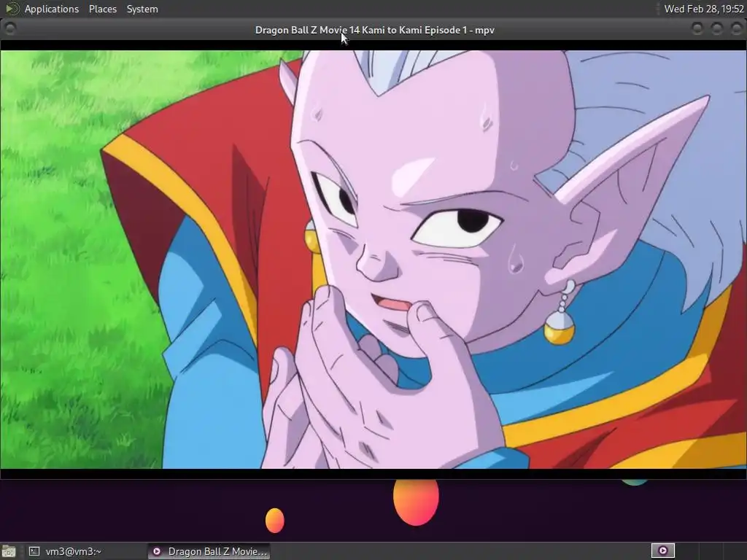Select the workspace switcher mpv thumbnail
This screenshot has height=560, width=747.
[x=662, y=551]
